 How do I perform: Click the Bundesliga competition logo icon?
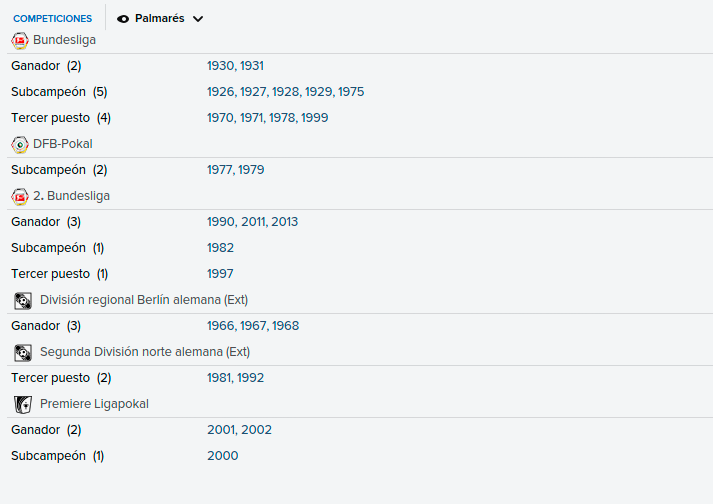(x=20, y=40)
